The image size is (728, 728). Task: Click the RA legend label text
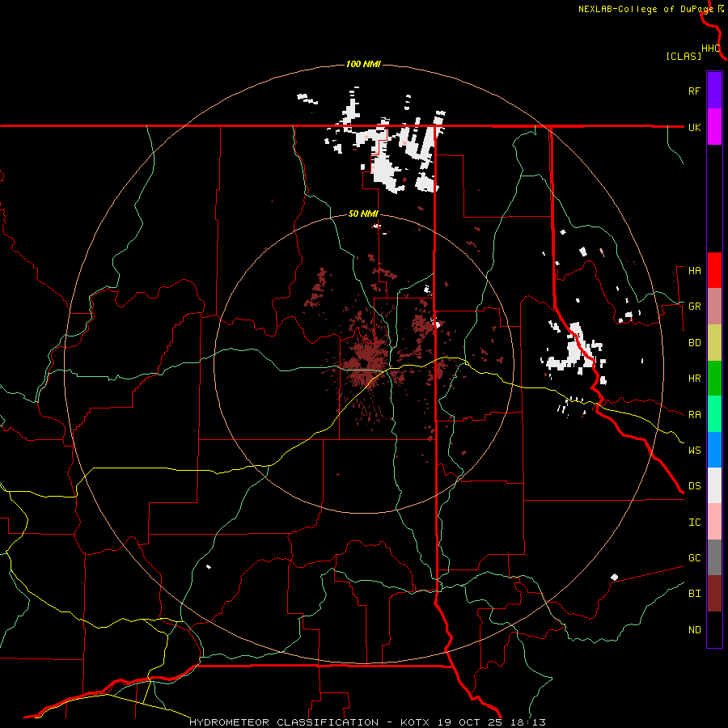pos(694,414)
